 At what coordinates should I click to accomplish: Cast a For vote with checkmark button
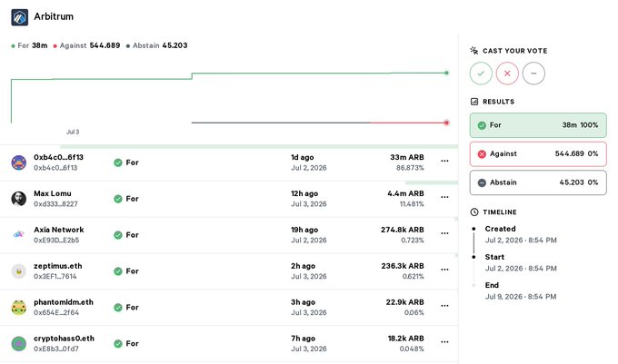481,74
